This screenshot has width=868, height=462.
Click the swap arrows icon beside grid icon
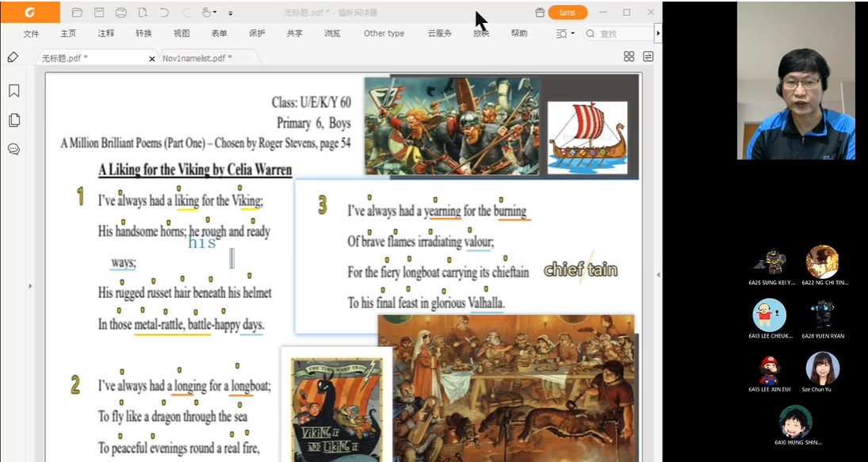(648, 56)
